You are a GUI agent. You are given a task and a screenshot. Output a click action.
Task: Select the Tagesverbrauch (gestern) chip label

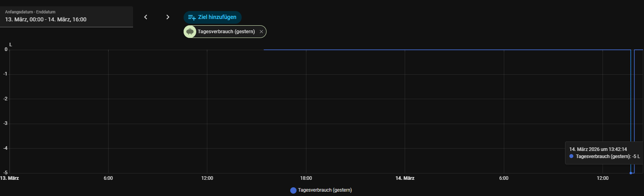[x=226, y=32]
